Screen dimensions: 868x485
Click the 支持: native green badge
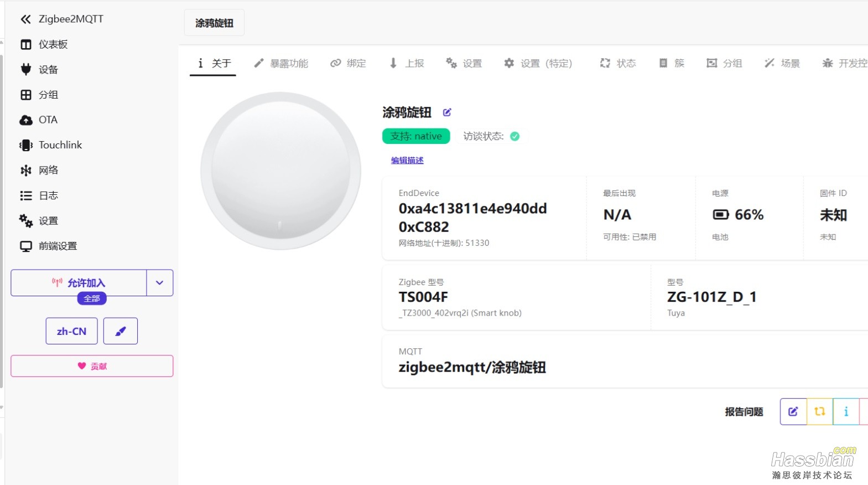416,136
